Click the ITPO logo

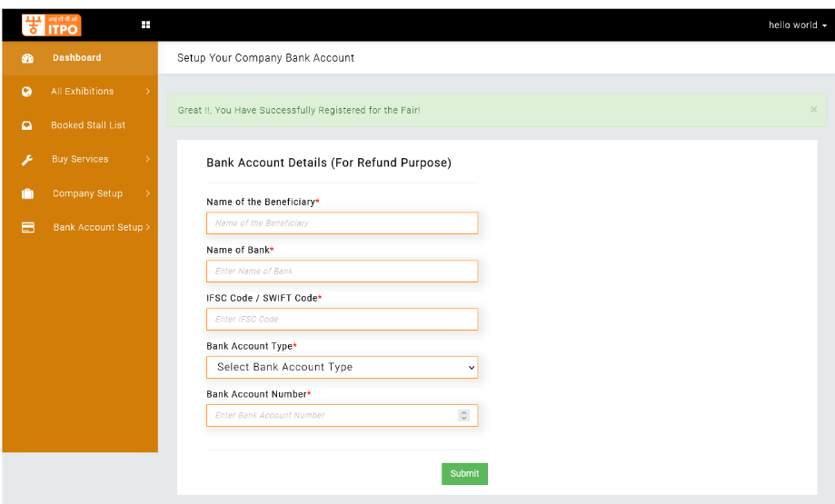click(x=51, y=25)
